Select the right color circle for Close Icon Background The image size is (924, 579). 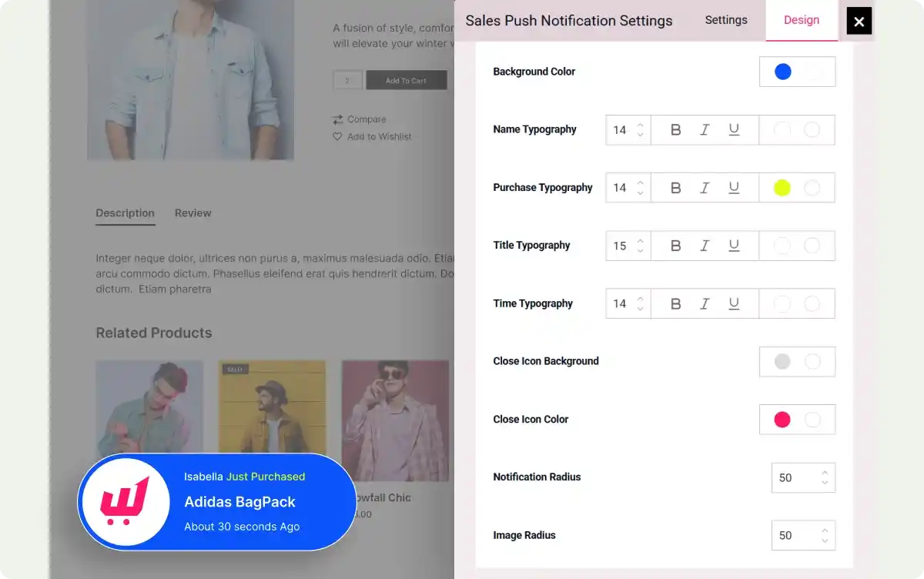pos(812,361)
